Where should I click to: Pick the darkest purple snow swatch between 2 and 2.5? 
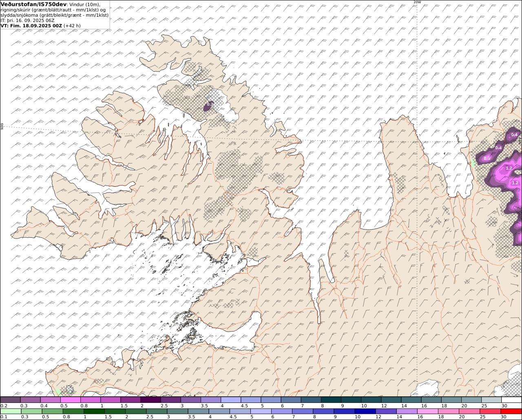tap(151, 400)
